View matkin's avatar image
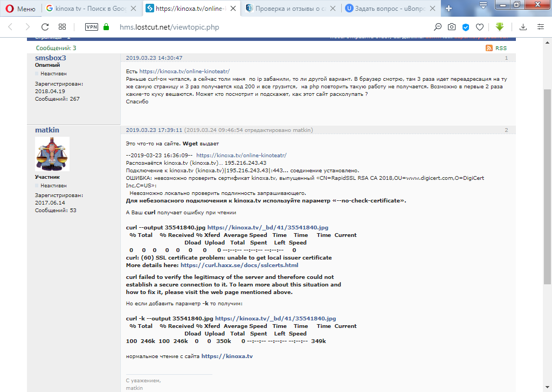Screen dimensions: 552x392 tap(52, 154)
